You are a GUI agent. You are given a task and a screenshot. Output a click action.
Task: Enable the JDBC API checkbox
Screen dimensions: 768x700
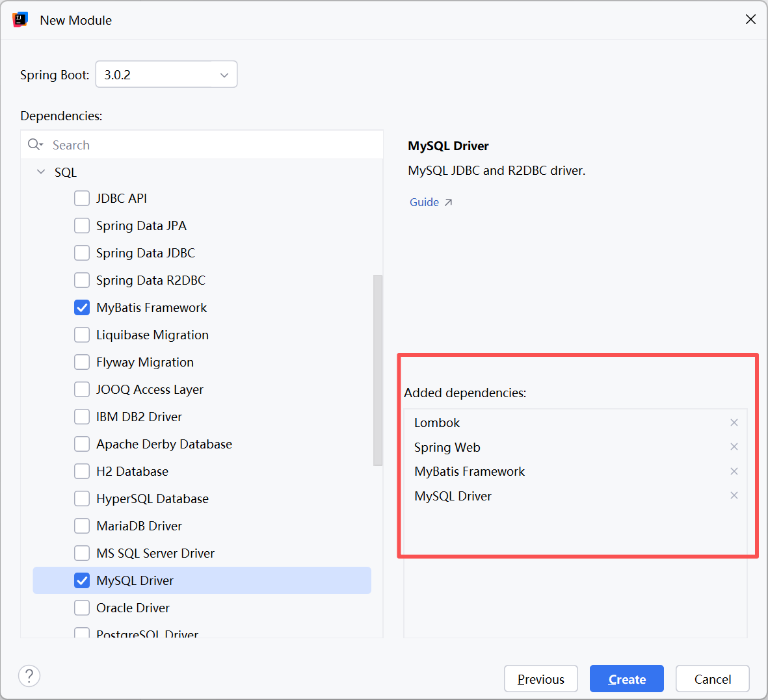click(x=82, y=198)
